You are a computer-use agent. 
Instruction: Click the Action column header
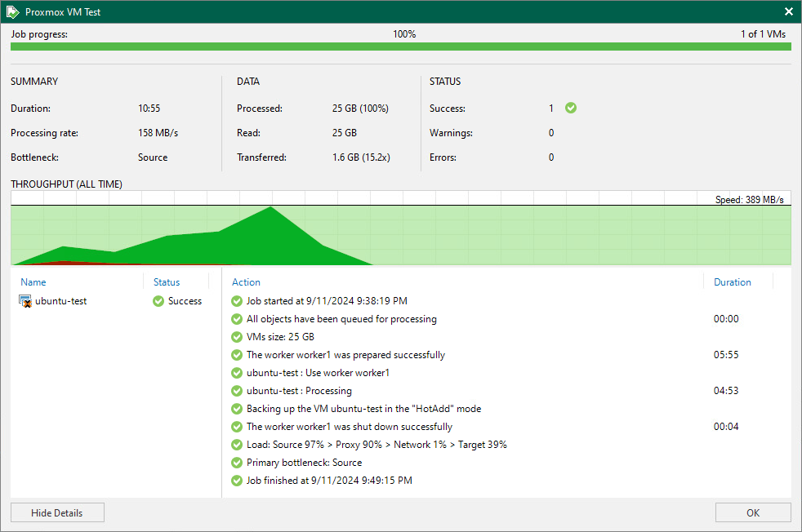click(246, 282)
